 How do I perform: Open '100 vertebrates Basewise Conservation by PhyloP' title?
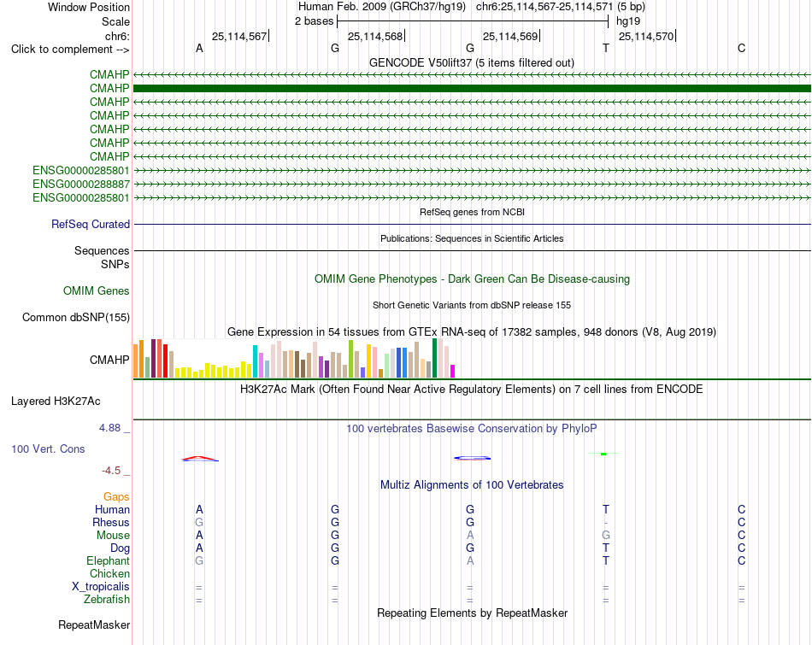coord(472,429)
